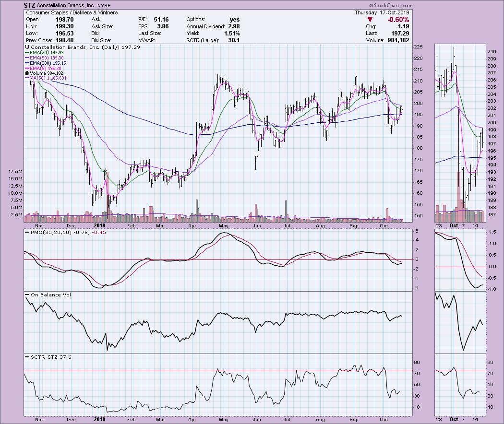This screenshot has width=504, height=424.
Task: Click the STZ ticker symbol in the header
Action: click(30, 5)
